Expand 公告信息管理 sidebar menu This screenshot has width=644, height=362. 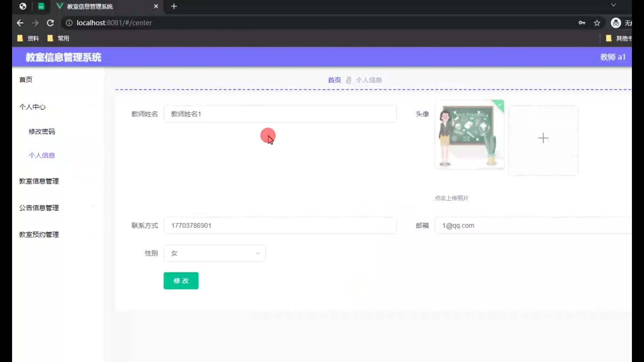coord(39,208)
